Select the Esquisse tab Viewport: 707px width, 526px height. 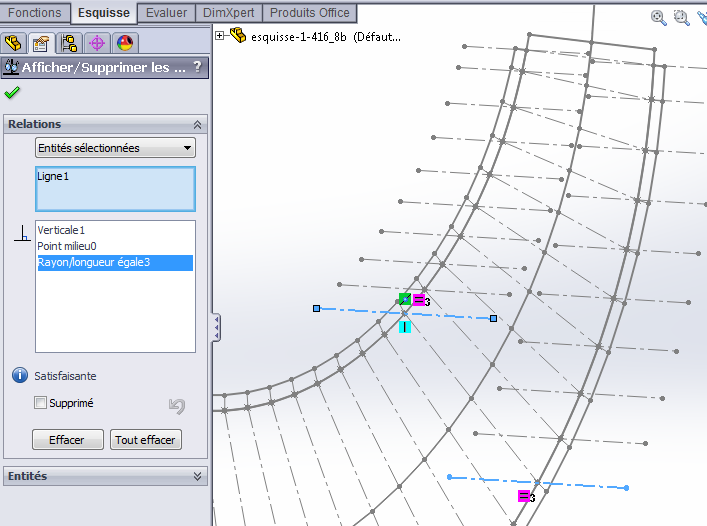point(104,13)
